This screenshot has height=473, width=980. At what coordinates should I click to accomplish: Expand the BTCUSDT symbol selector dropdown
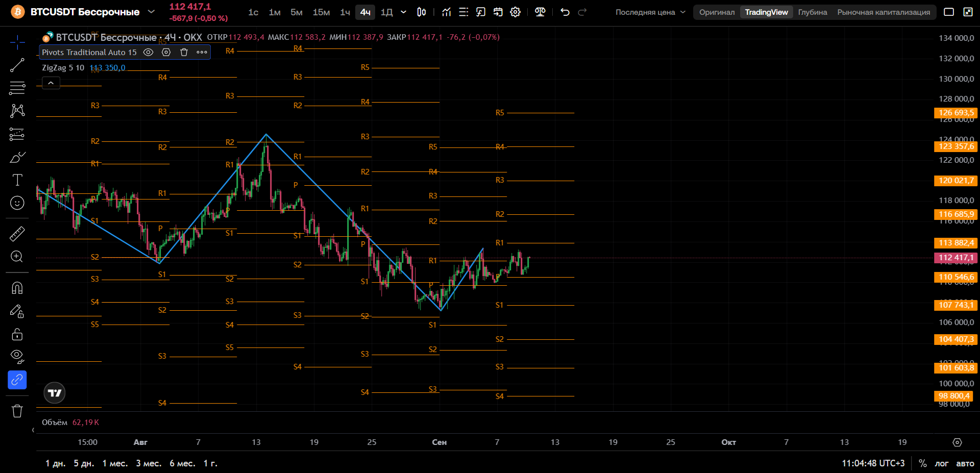click(x=151, y=11)
